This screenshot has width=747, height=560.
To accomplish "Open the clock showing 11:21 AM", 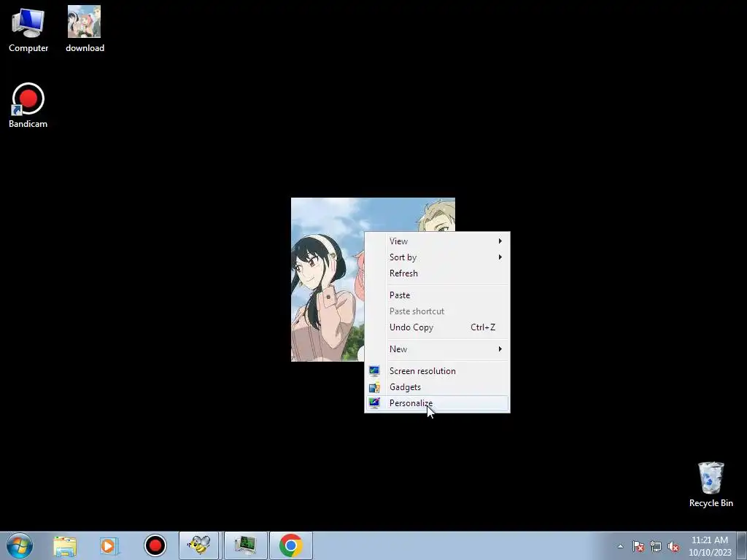I will coord(710,546).
